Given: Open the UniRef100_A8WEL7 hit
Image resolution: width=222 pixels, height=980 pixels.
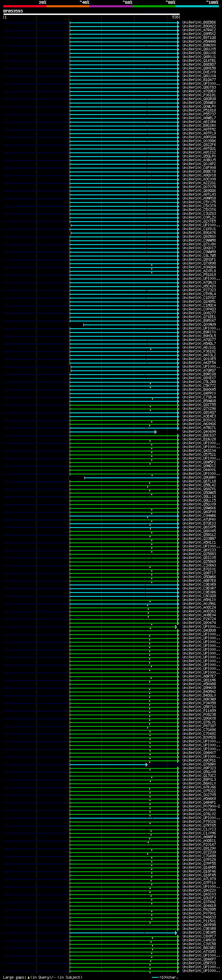Looking at the screenshot, I should 199,118.
